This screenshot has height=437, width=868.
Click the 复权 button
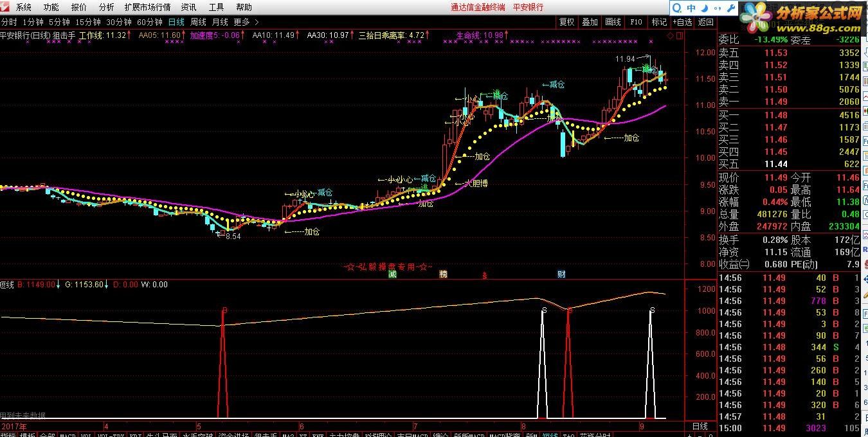point(566,22)
